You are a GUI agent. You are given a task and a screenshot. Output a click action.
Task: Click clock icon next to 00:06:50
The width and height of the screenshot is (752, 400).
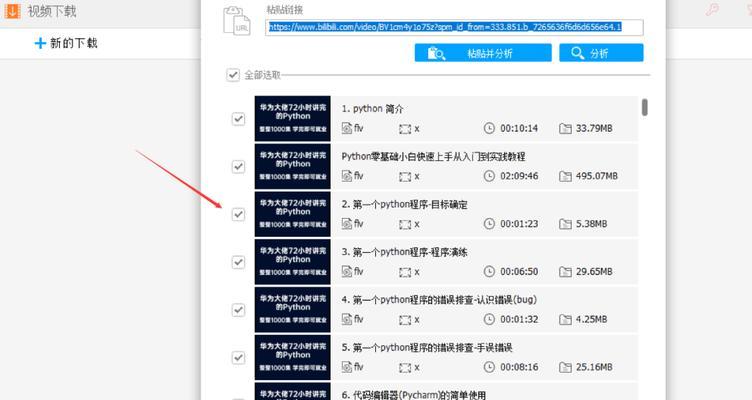coord(489,271)
